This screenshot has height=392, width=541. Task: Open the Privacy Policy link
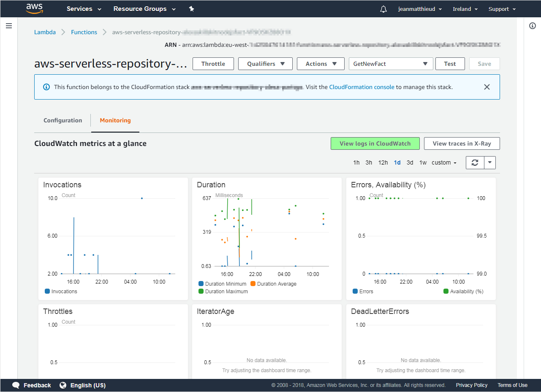click(x=472, y=385)
